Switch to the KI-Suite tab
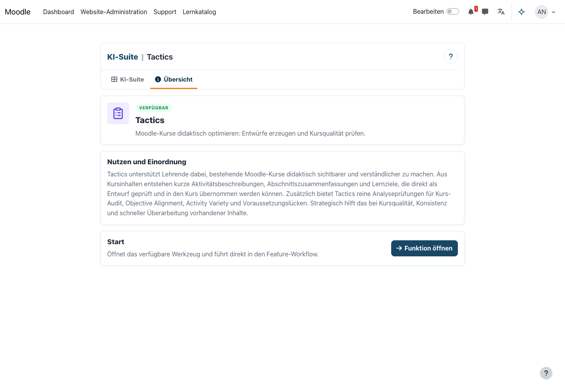Viewport: 565px width, 392px height. [x=128, y=79]
